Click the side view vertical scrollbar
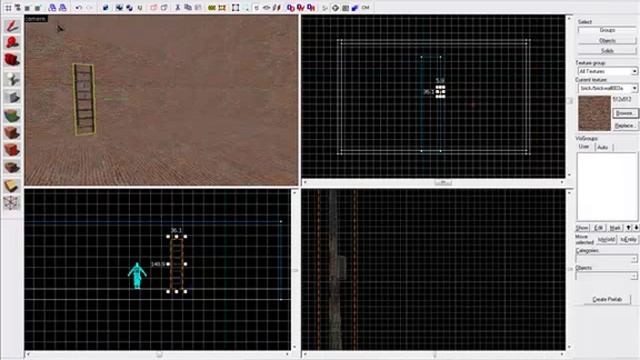 click(295, 270)
